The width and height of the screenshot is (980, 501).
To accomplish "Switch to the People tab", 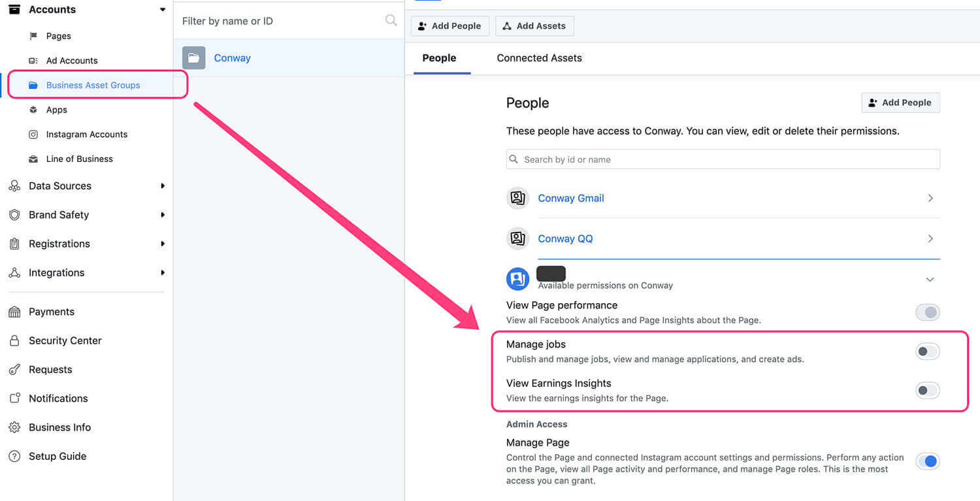I will coord(439,58).
